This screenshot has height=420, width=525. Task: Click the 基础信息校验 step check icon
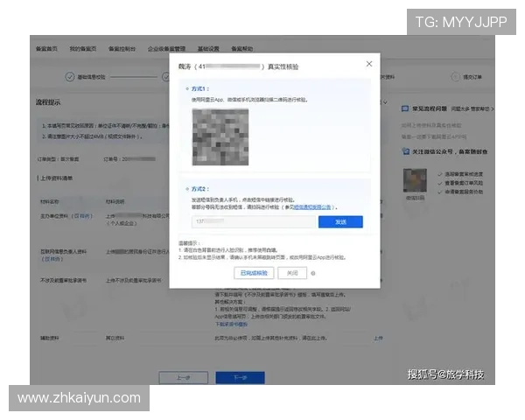pyautogui.click(x=70, y=77)
